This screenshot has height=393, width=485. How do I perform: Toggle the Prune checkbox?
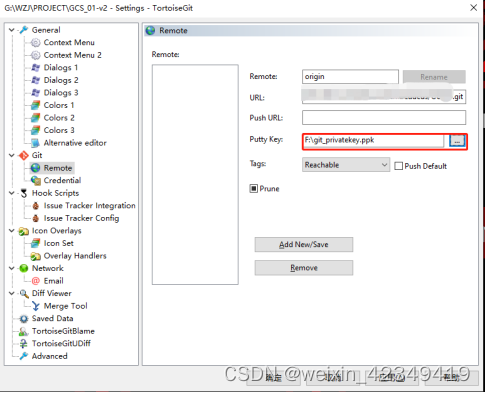pos(254,189)
